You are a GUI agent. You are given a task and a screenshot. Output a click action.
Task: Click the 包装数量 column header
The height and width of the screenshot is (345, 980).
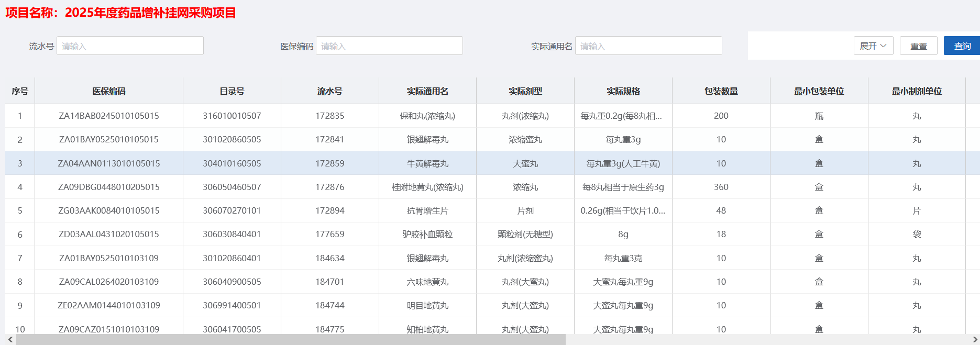[721, 91]
